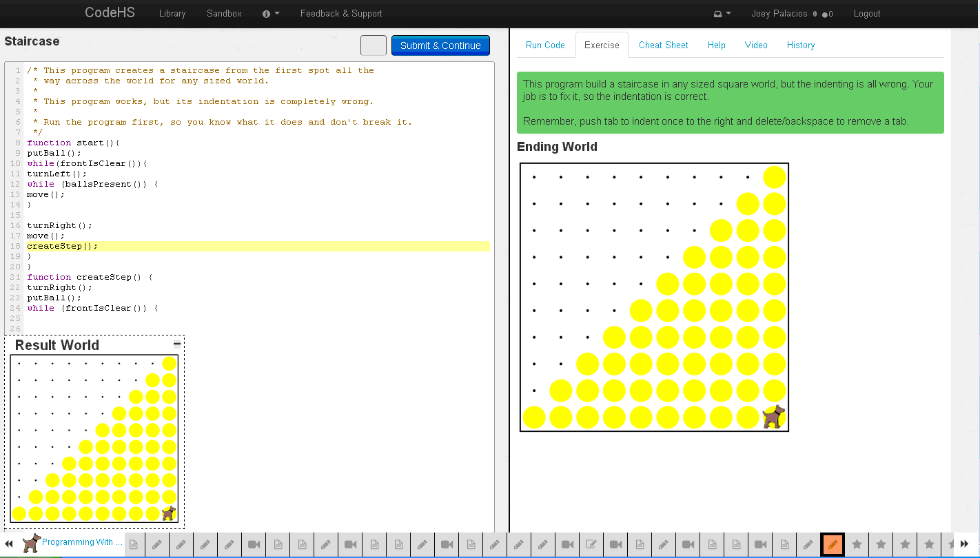Click the first star challenge after orange pencil
The image size is (980, 558).
pyautogui.click(x=857, y=544)
